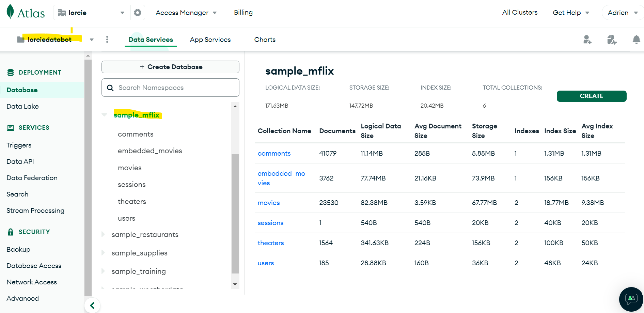Click the organization building icon
Screen dimensions: 644x313
pos(62,13)
